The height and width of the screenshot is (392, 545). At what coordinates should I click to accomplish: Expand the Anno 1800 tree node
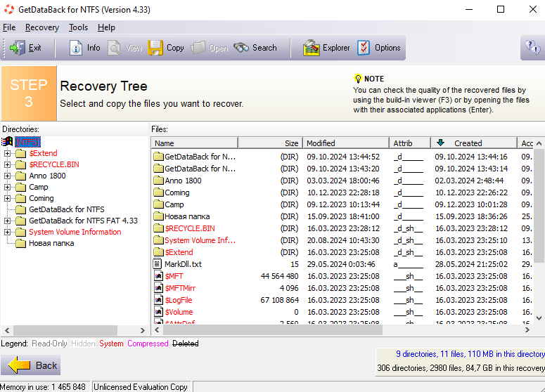pos(7,176)
